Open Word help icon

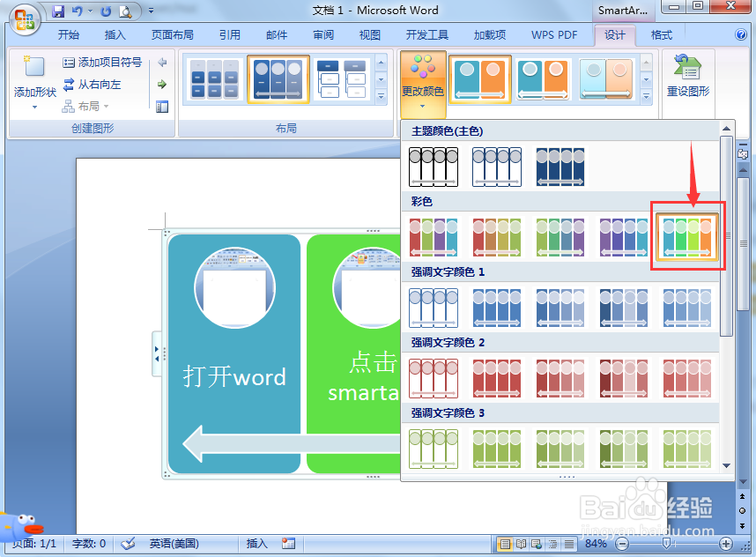pos(740,34)
